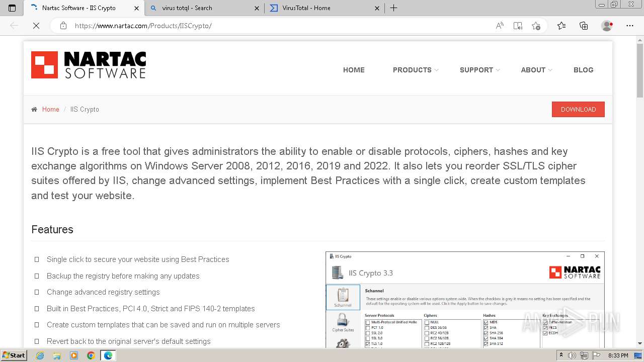Viewport: 644px width, 362px height.
Task: Select Microsoft Edge taskbar button
Action: click(x=108, y=355)
